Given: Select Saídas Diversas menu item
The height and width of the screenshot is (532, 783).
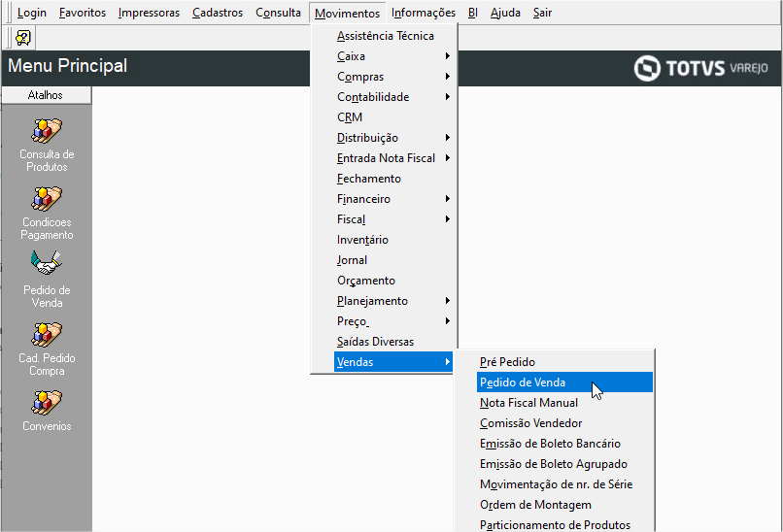Looking at the screenshot, I should pos(393,342).
